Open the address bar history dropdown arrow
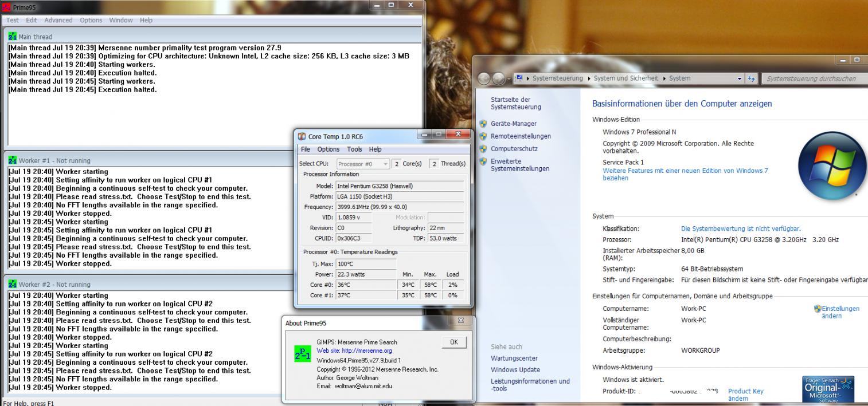This screenshot has height=406, width=868. point(741,78)
